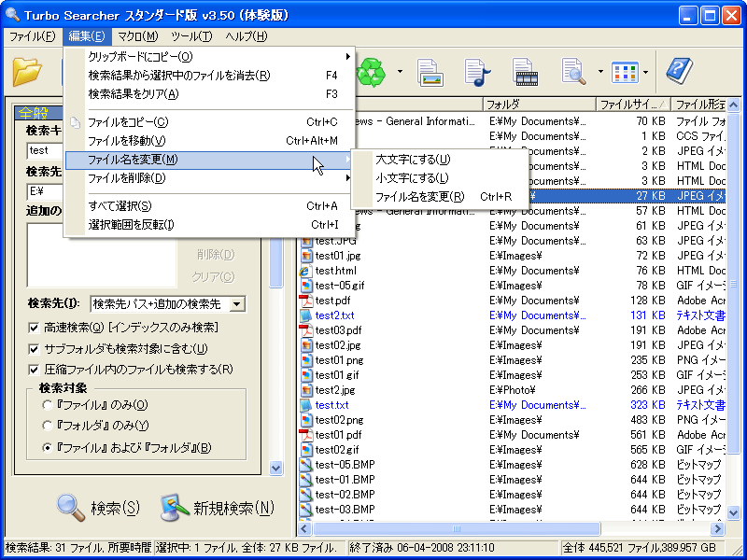747x560 pixels.
Task: Click the test keyword input field
Action: (45, 150)
